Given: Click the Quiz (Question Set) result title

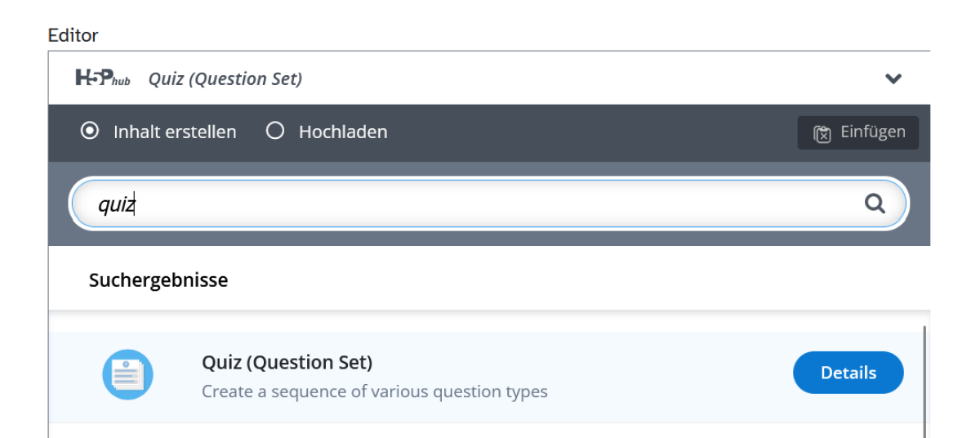Looking at the screenshot, I should coord(287,362).
